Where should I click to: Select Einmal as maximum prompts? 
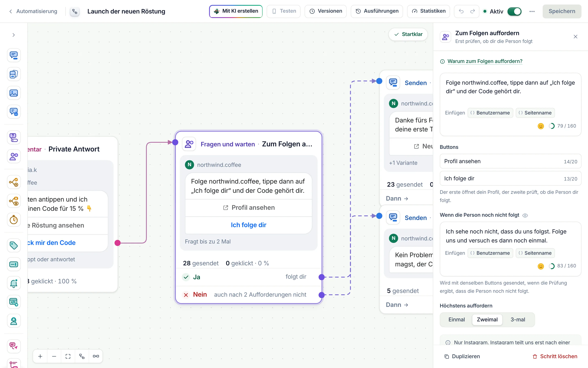(457, 320)
